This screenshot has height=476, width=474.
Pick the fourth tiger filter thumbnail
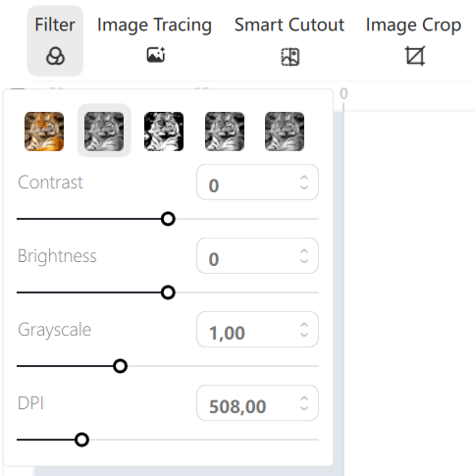click(225, 132)
